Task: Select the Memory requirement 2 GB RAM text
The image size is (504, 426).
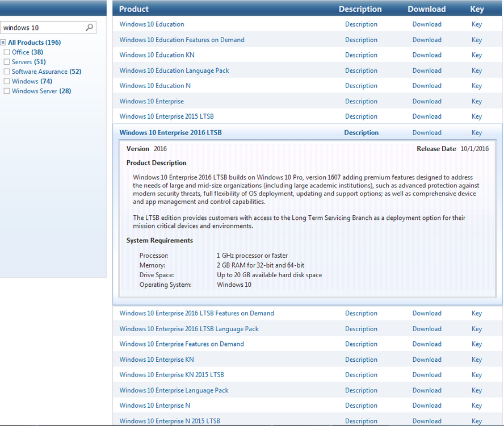Action: [261, 265]
